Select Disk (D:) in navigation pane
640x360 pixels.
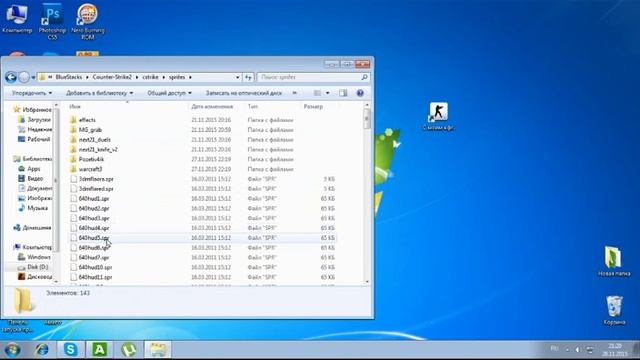[33, 267]
